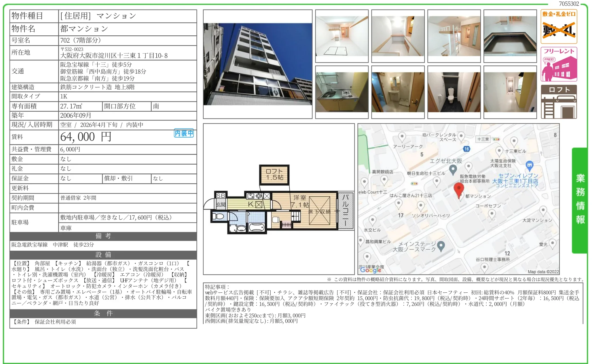The height and width of the screenshot is (364, 592).
Task: Click the 十三東 intersection label on map
Action: point(483,139)
